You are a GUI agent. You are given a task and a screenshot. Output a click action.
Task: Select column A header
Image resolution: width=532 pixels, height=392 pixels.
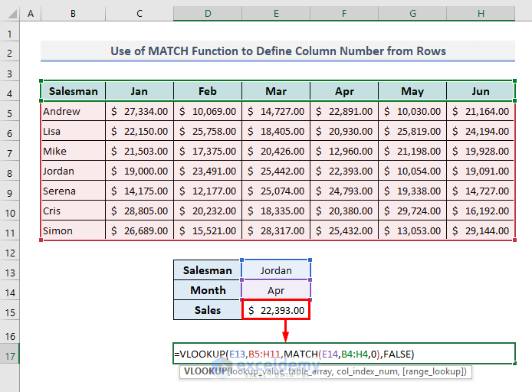point(31,14)
